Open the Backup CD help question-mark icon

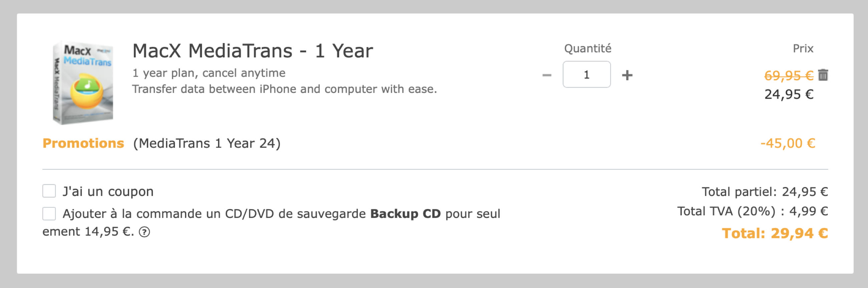pyautogui.click(x=145, y=232)
